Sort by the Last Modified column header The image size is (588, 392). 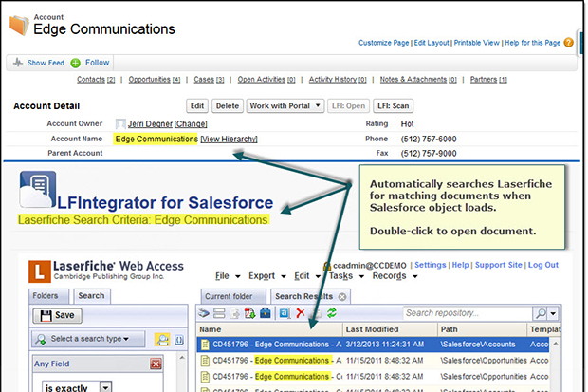pyautogui.click(x=390, y=329)
